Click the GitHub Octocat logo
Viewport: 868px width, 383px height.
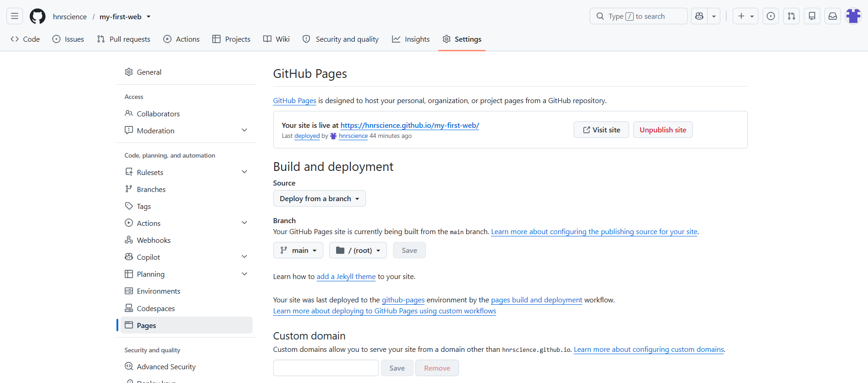(38, 16)
